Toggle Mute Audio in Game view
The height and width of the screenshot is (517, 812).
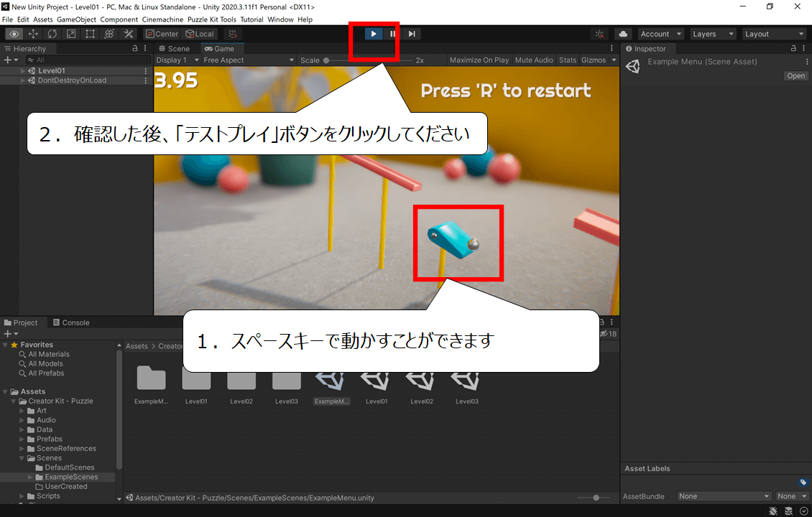[534, 60]
